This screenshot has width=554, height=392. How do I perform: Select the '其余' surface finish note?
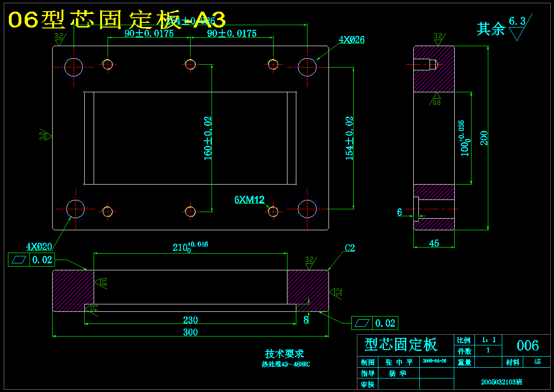pyautogui.click(x=491, y=28)
